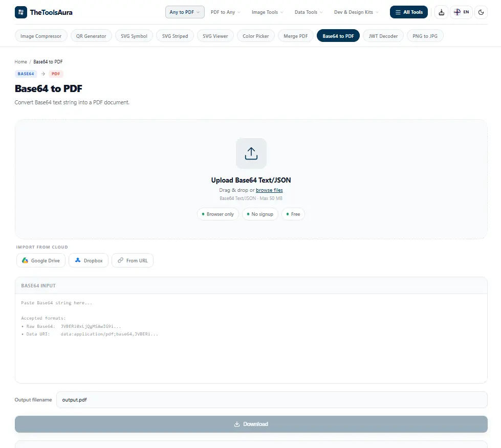Viewport: 501px width, 448px height.
Task: Import from Google Drive
Action: click(x=41, y=260)
